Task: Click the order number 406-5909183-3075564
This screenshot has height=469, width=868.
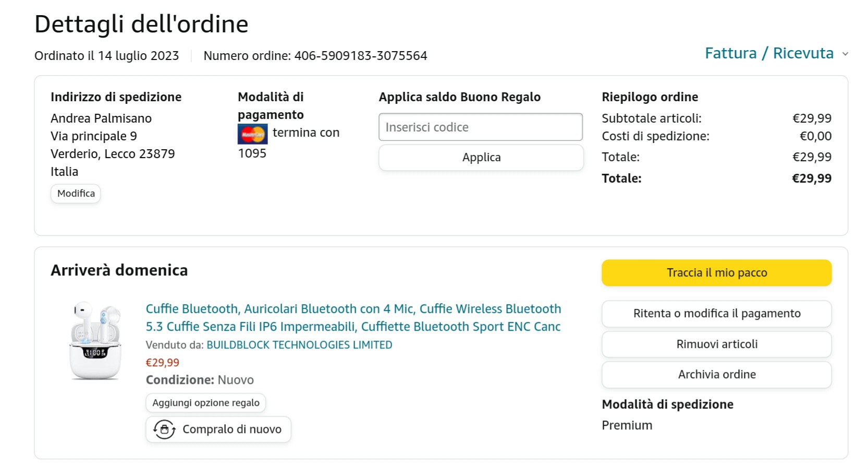Action: pyautogui.click(x=360, y=56)
